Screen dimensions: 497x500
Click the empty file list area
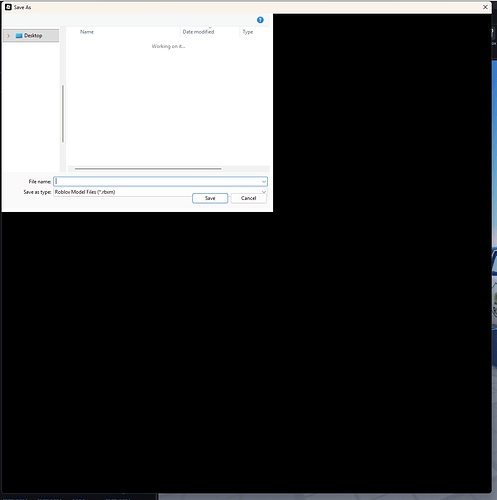168,107
